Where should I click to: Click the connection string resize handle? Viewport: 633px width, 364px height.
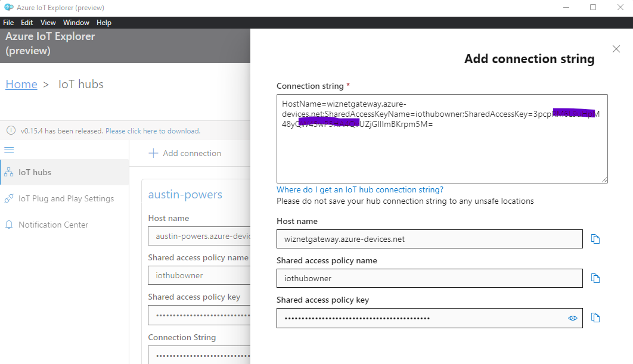tap(604, 180)
